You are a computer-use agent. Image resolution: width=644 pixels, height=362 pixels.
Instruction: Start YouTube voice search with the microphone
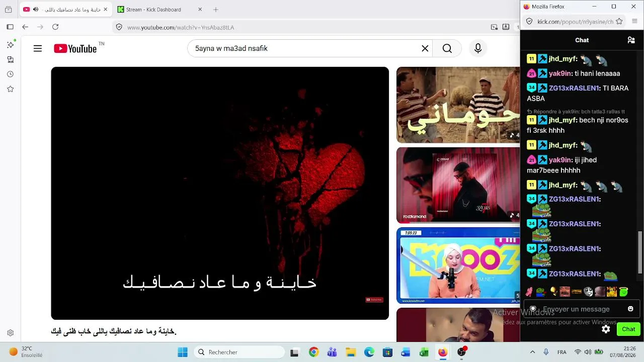pos(478,49)
